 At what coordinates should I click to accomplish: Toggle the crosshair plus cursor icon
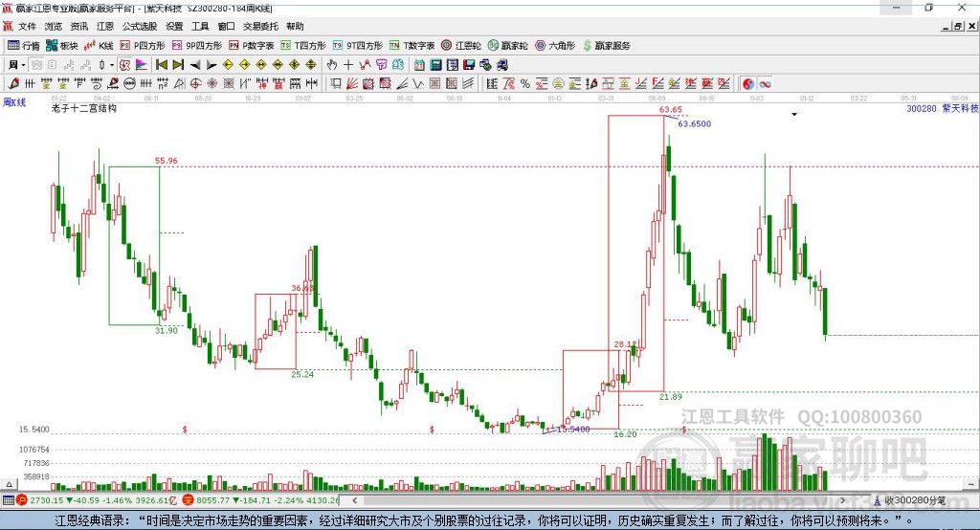pyautogui.click(x=348, y=65)
